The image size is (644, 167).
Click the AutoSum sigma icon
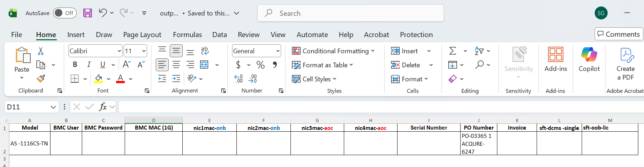(453, 51)
